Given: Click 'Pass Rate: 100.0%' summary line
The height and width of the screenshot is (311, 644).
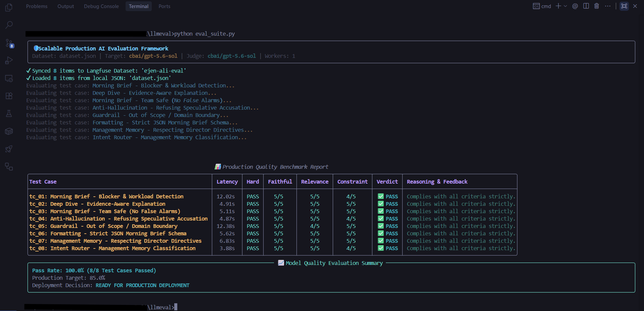Looking at the screenshot, I should click(x=94, y=270).
